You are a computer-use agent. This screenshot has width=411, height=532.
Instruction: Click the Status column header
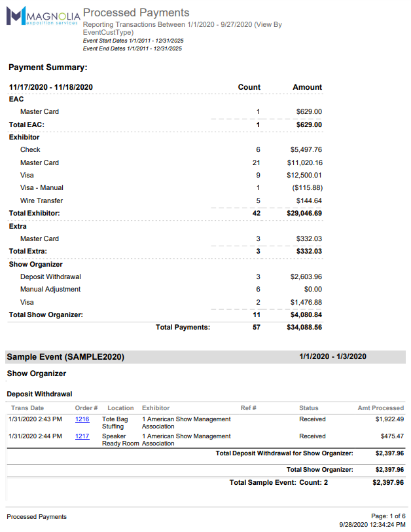[x=309, y=408]
